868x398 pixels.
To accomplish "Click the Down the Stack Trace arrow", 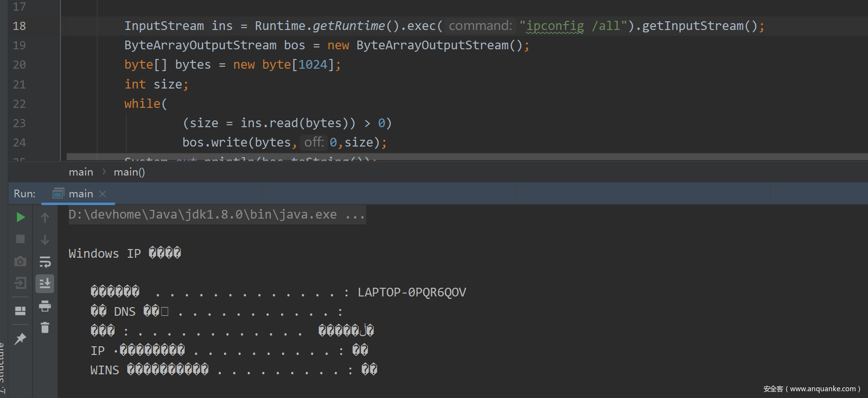I will click(x=45, y=240).
